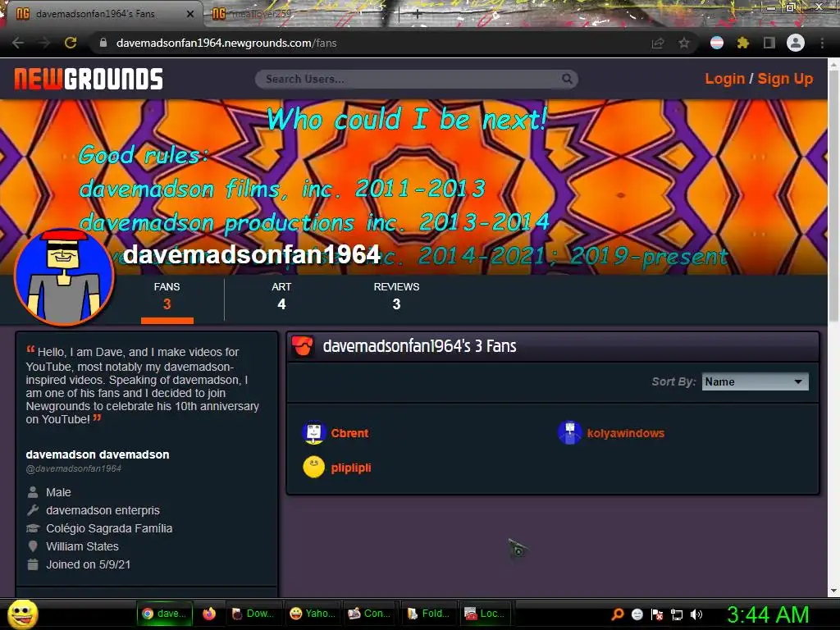Open the search magnifier tray icon
The image size is (840, 630).
(618, 614)
